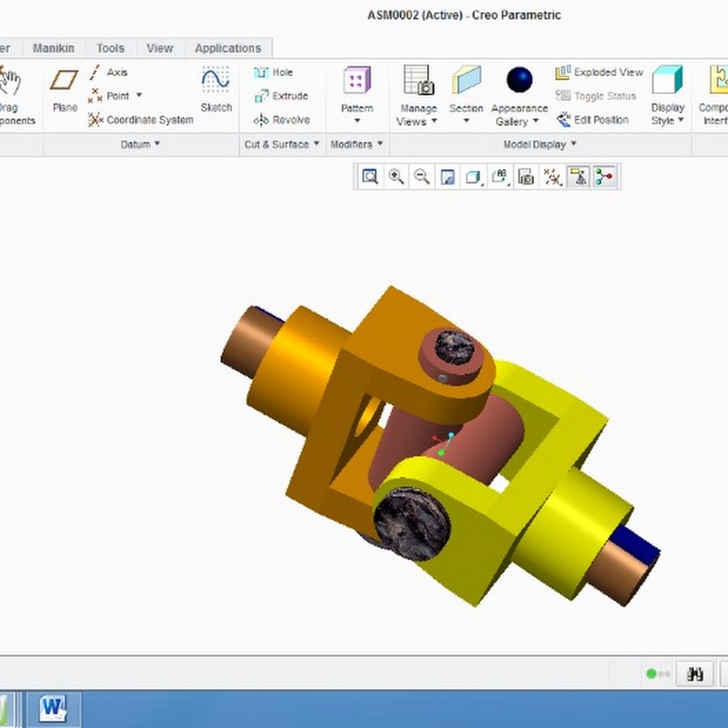Click the Refit view icon
Image resolution: width=728 pixels, height=728 pixels.
point(370,176)
